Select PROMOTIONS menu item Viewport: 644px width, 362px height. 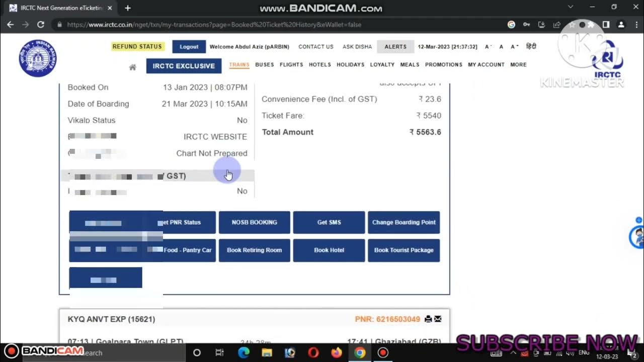pyautogui.click(x=444, y=64)
